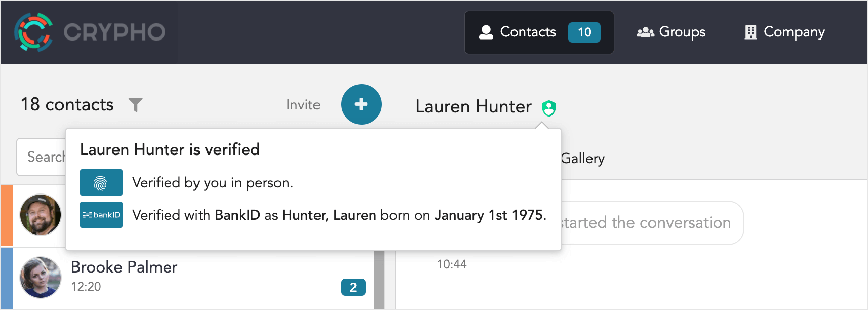Image resolution: width=868 pixels, height=310 pixels.
Task: Open the contacts filter funnel icon
Action: tap(136, 105)
